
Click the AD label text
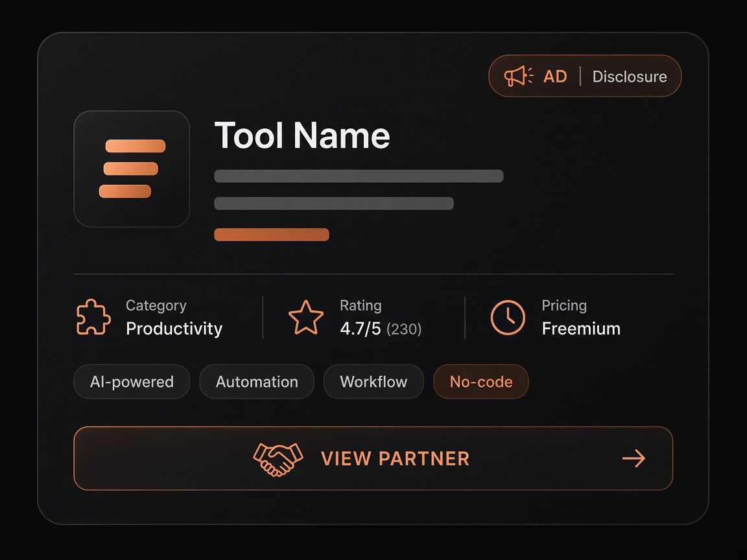click(x=555, y=76)
